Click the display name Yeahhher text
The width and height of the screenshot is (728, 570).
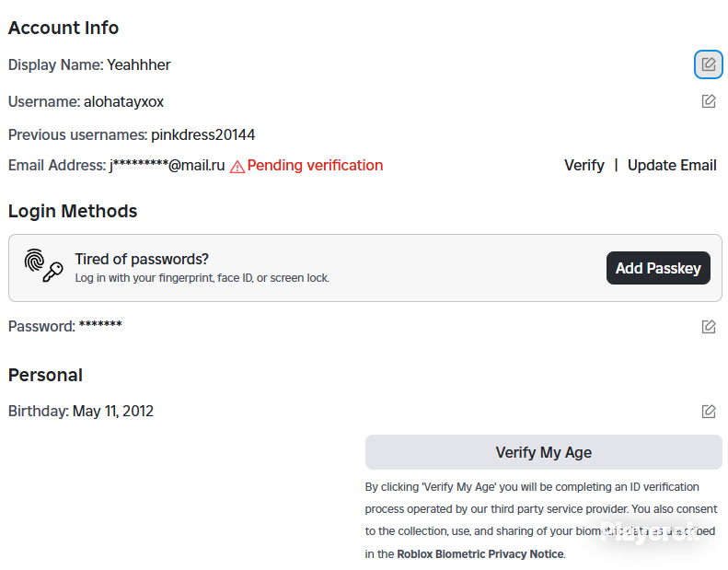pyautogui.click(x=139, y=64)
